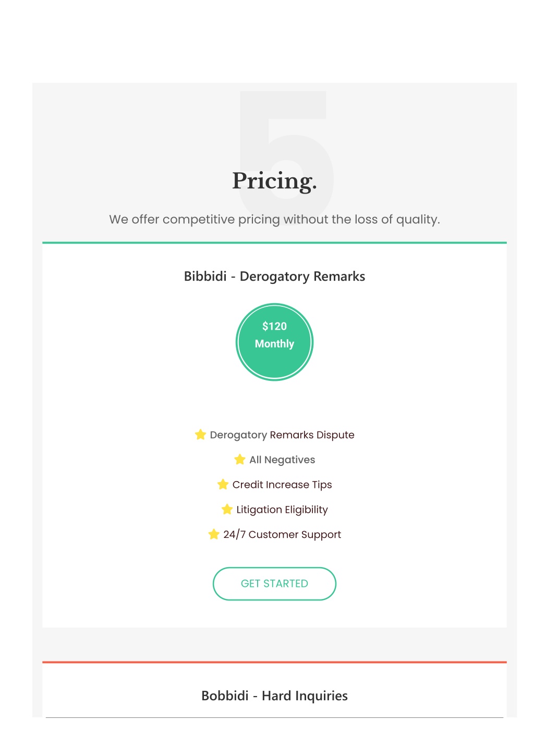Click the red divider atop Bobbidi card

click(x=274, y=662)
